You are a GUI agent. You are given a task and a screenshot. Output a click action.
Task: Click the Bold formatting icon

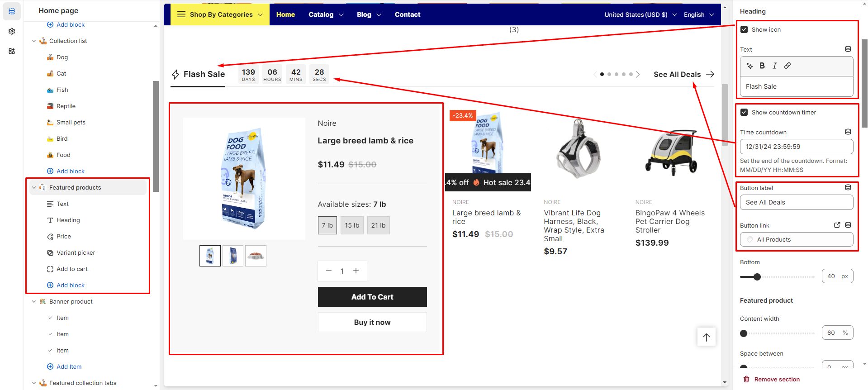click(x=762, y=66)
